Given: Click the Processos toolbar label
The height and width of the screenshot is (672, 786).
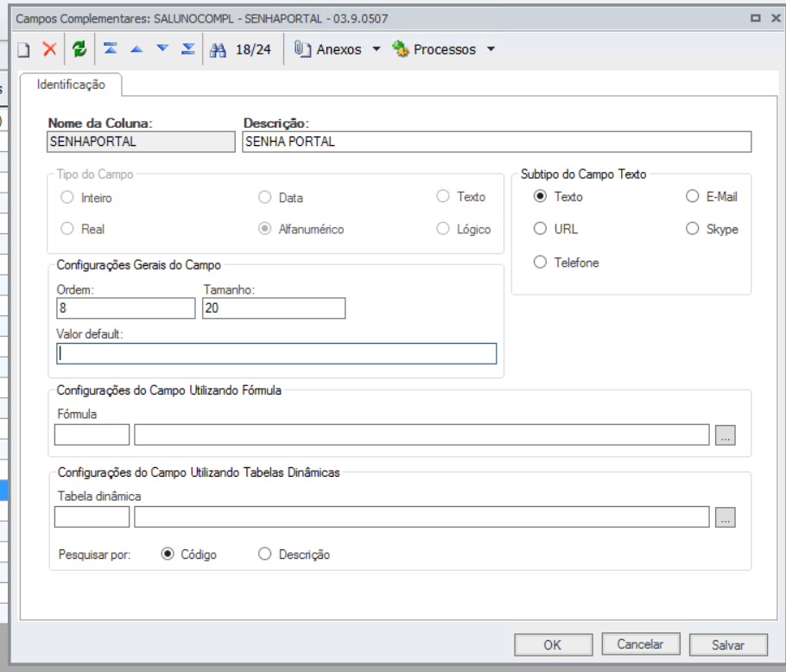Looking at the screenshot, I should 445,49.
